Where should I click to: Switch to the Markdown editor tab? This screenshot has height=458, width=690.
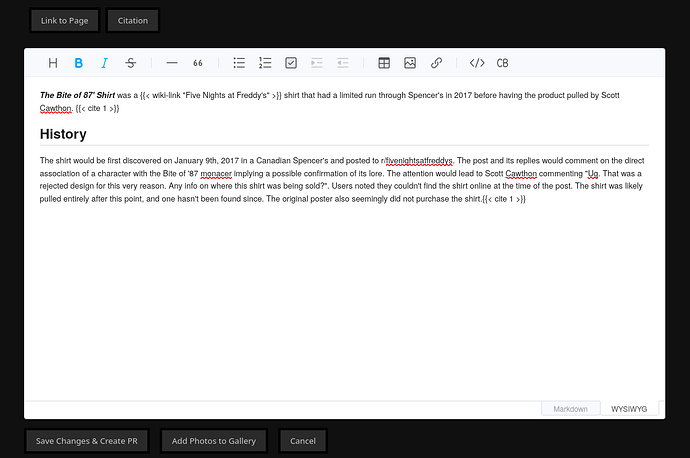pos(570,409)
